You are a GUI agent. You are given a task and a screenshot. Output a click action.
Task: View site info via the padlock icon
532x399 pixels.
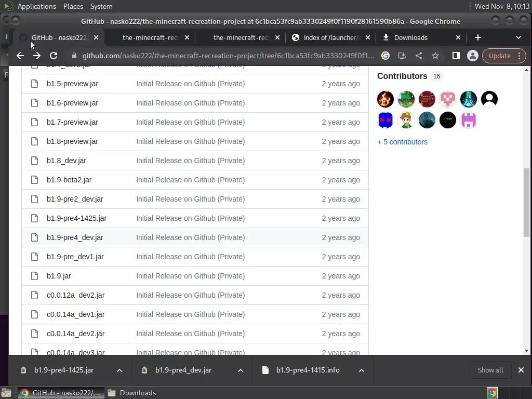74,56
